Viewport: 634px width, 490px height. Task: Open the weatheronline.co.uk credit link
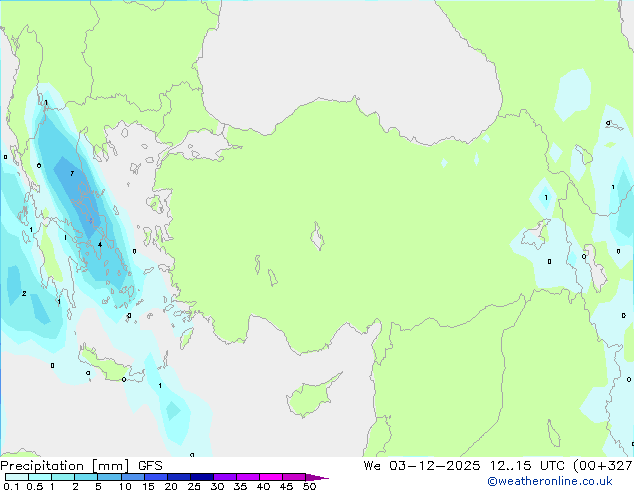pos(550,481)
